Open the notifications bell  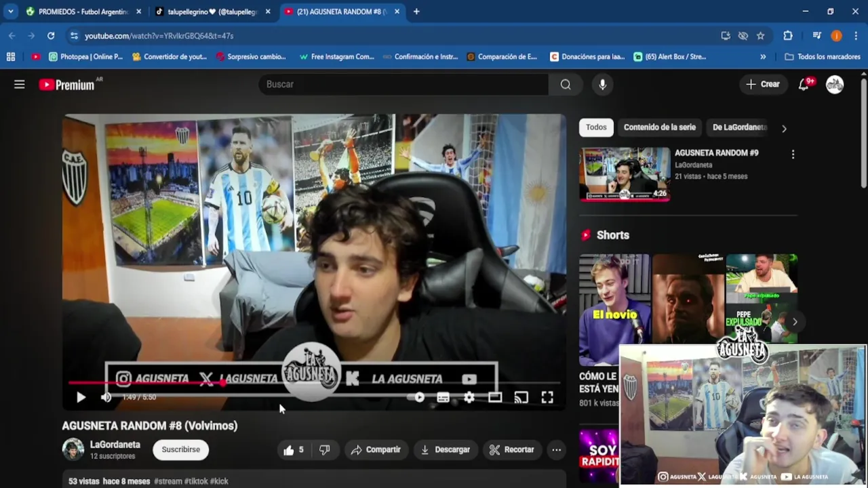click(x=804, y=84)
